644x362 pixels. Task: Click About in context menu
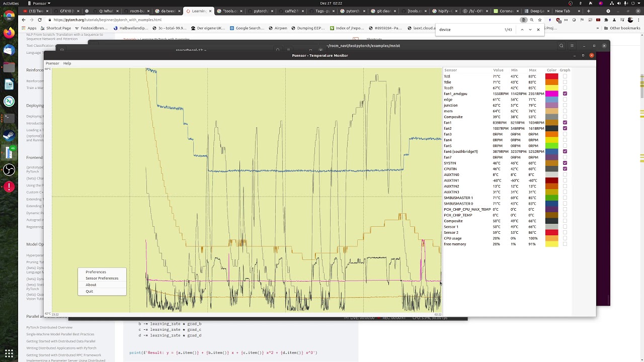click(102, 285)
